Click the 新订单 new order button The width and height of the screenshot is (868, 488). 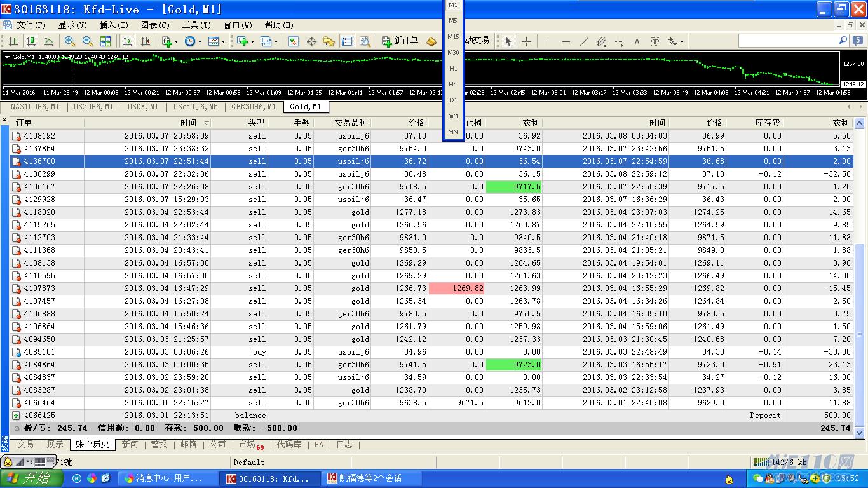pos(400,41)
